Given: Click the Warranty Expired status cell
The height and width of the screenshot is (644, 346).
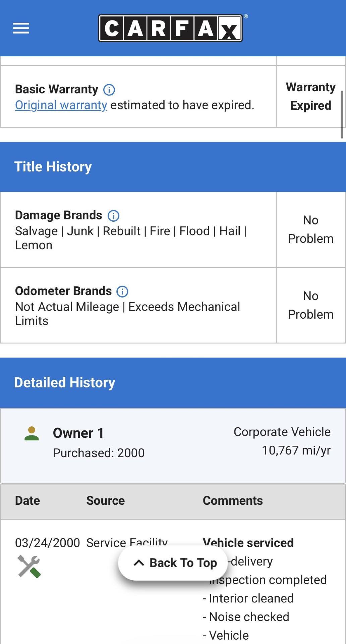Looking at the screenshot, I should click(310, 96).
